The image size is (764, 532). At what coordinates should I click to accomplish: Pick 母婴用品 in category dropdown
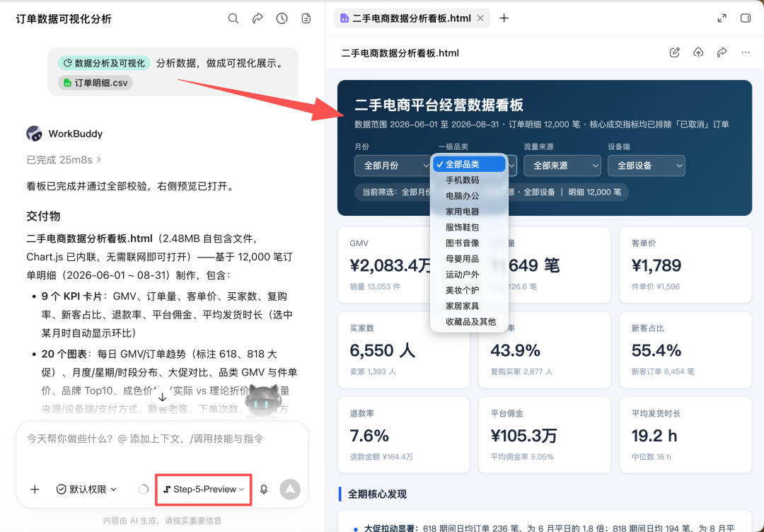coord(469,259)
